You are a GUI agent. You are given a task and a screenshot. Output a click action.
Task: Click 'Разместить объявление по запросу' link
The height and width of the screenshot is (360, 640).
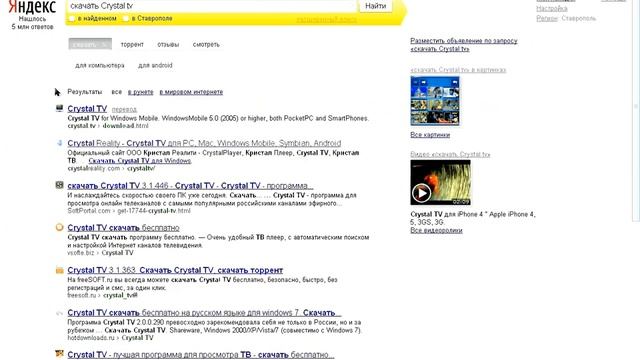[x=464, y=44]
